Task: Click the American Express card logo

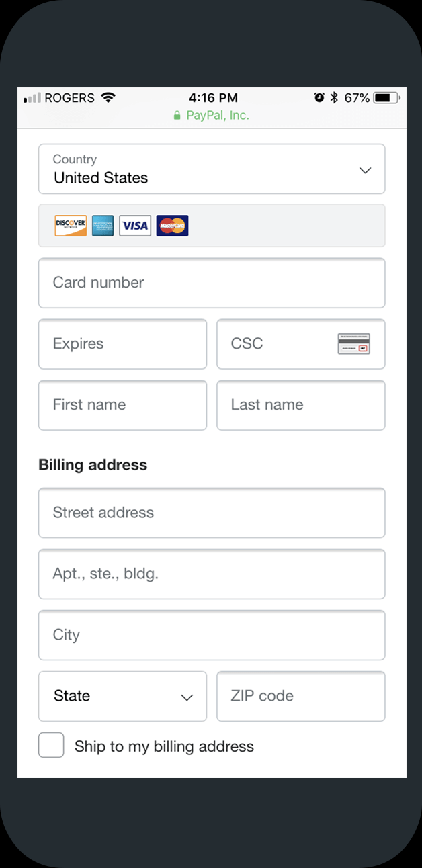Action: coord(103,225)
